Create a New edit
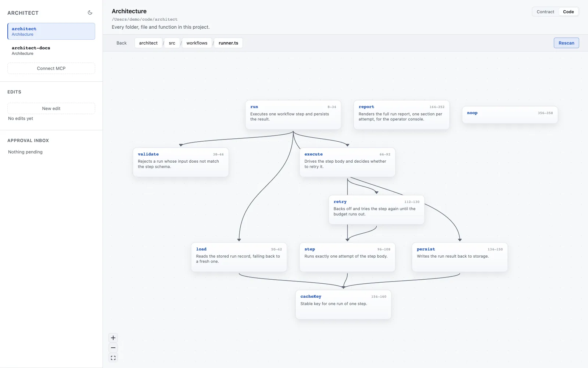Viewport: 588px width, 368px height. 51,109
